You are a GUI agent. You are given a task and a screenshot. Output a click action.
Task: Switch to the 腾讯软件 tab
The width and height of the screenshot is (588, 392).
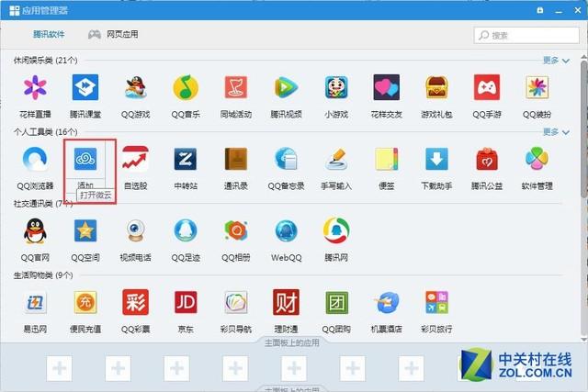(x=49, y=35)
